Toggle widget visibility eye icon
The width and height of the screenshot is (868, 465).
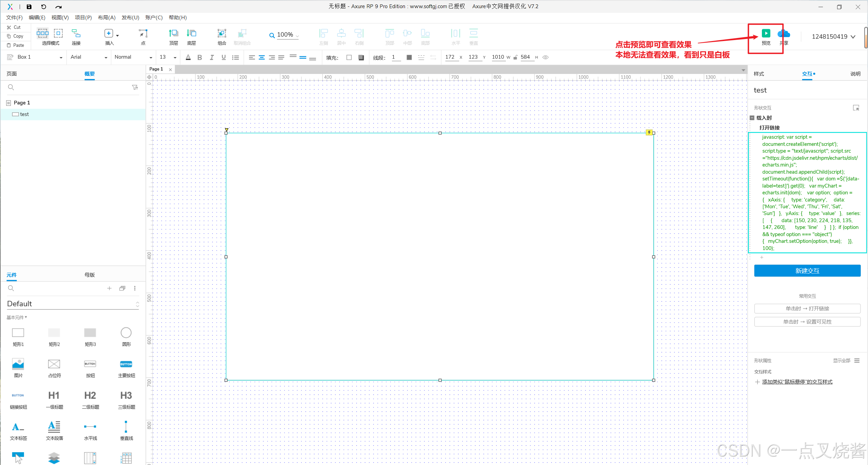[x=546, y=57]
